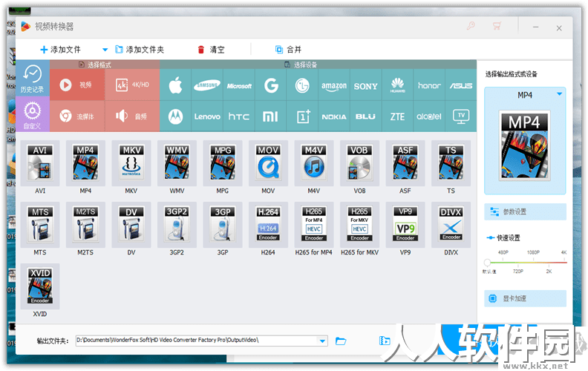Select H265 for MKV encoder
This screenshot has height=371, width=588.
(359, 225)
